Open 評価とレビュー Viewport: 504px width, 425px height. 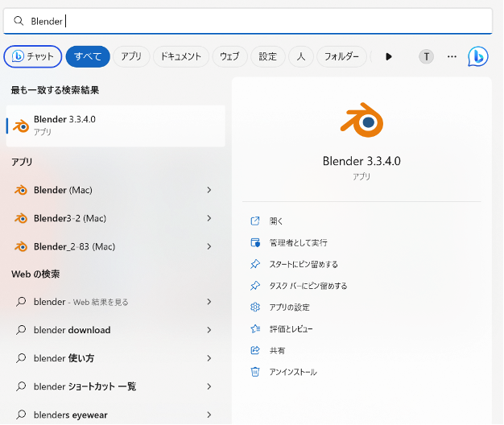[291, 329]
